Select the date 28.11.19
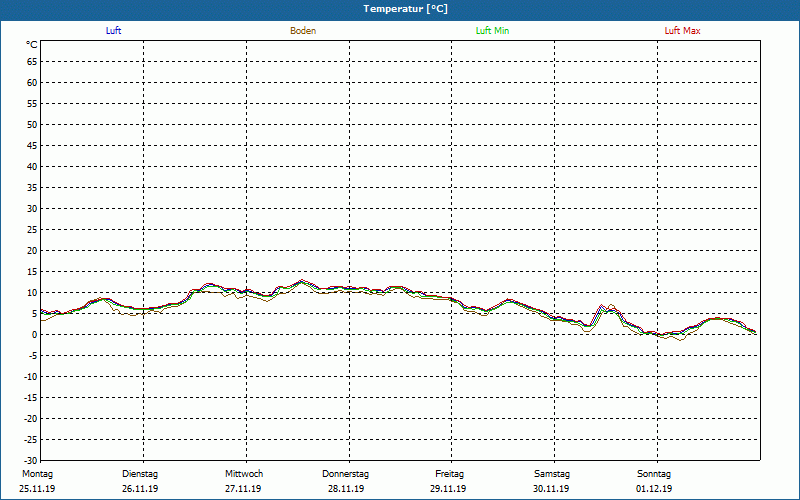 coord(346,489)
